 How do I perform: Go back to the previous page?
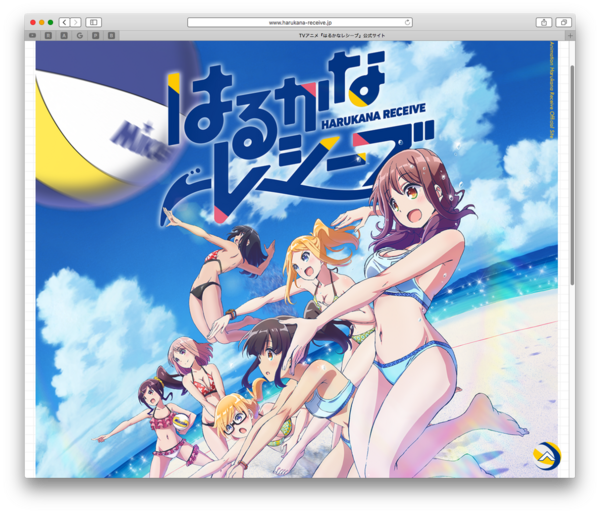pos(64,22)
